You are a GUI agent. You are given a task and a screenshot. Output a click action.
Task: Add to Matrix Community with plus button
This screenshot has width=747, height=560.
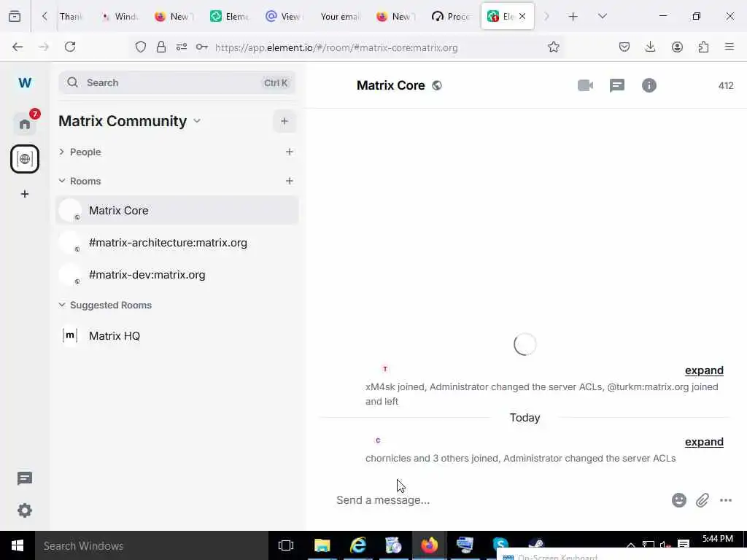pyautogui.click(x=285, y=122)
